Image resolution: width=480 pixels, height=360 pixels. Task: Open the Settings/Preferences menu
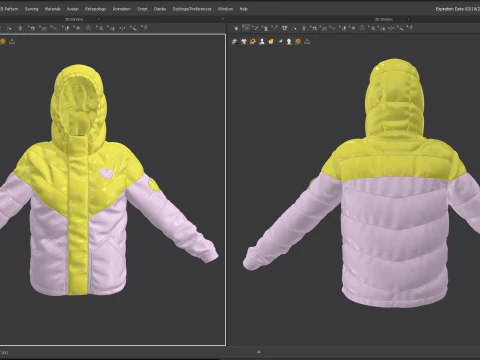click(192, 9)
